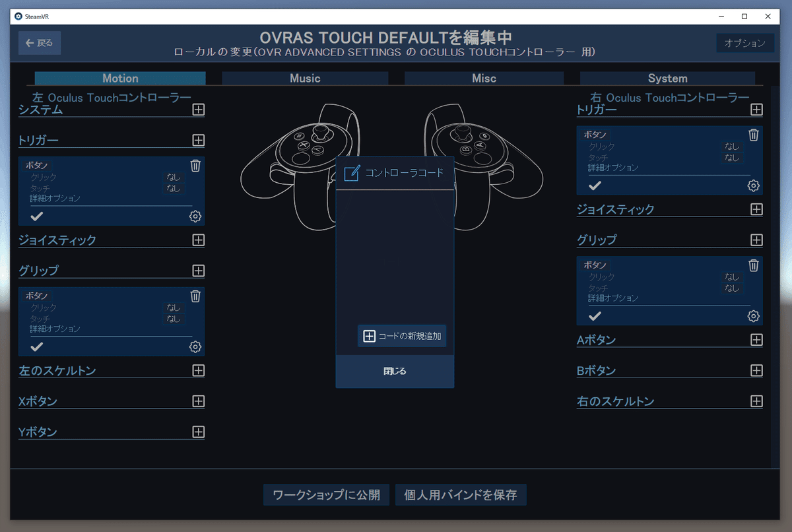Add binding to left トリガー

(198, 140)
